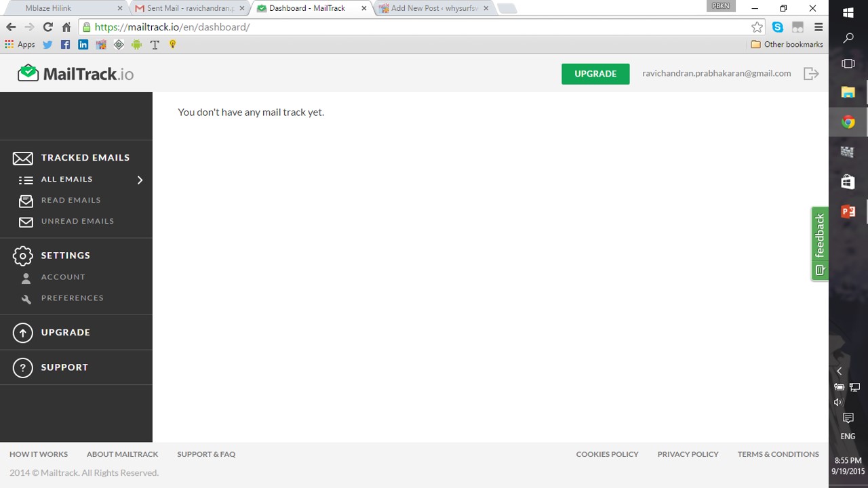Select the Read Emails filter
868x488 pixels.
[x=71, y=201]
